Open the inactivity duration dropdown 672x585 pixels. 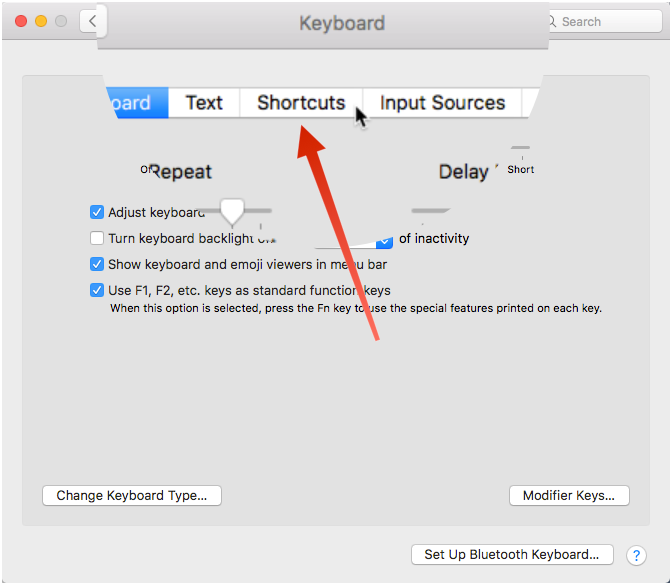pos(384,241)
